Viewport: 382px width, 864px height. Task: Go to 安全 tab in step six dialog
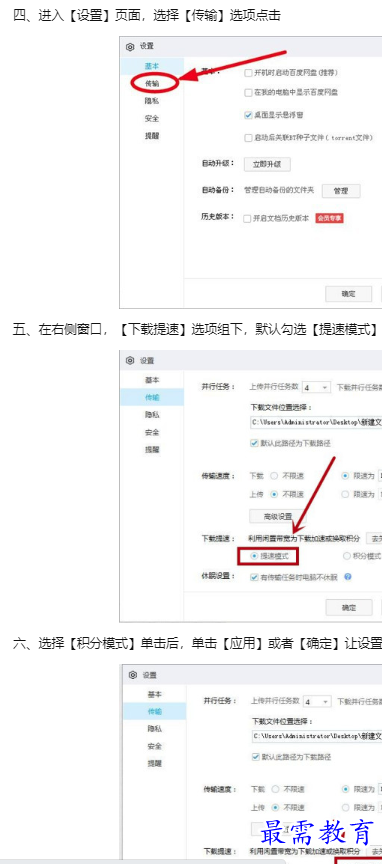click(154, 747)
